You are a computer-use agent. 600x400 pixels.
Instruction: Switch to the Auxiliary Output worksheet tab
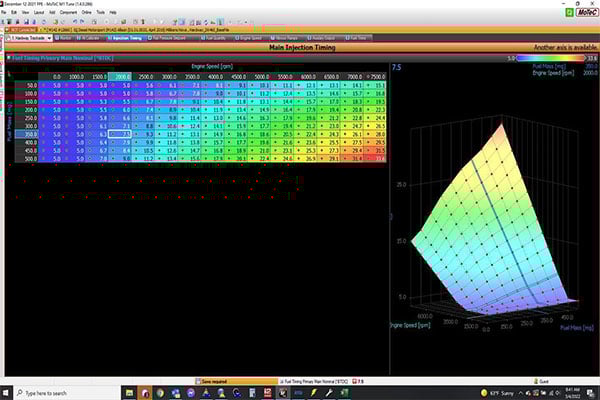[321, 38]
